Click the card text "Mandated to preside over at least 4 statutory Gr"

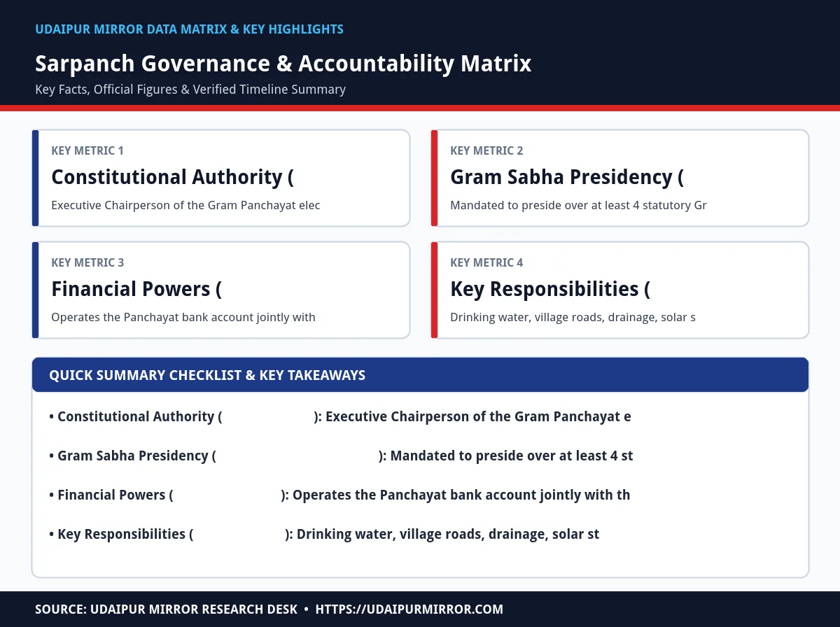(578, 206)
